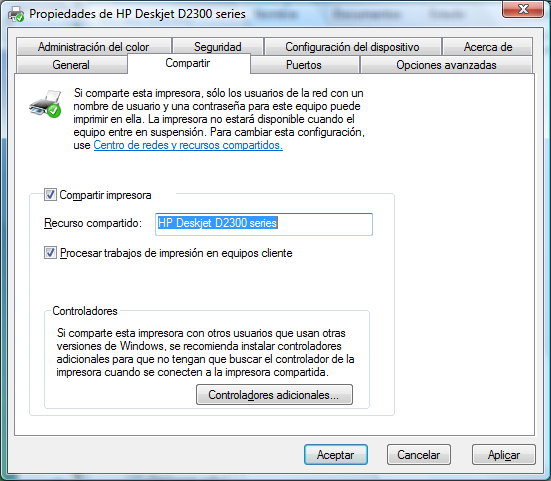The image size is (551, 481).
Task: Open Configuración del dispositivo tab
Action: [x=352, y=47]
